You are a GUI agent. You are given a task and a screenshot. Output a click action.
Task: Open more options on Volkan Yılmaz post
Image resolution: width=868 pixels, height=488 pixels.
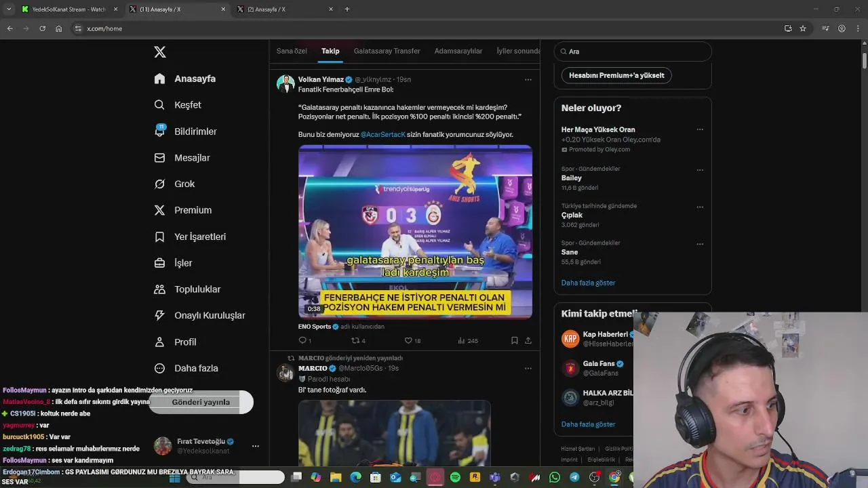coord(528,79)
